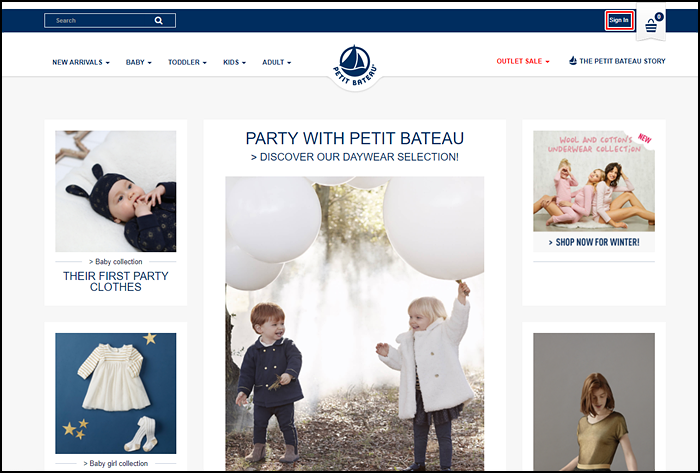
Task: Click woman in gold top photo
Action: (x=594, y=402)
